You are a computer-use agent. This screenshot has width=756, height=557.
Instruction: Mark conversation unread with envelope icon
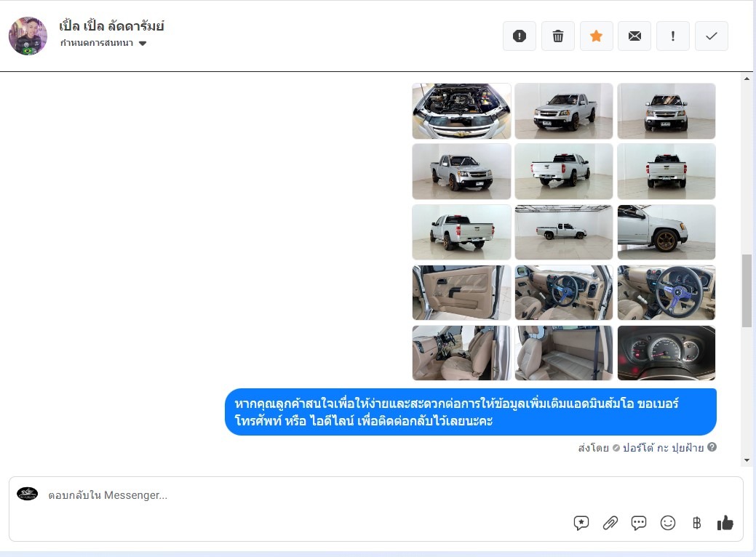tap(634, 36)
